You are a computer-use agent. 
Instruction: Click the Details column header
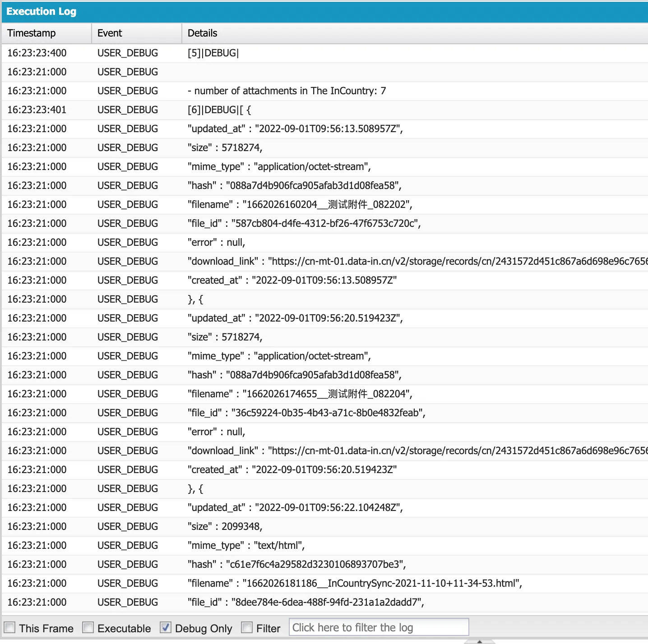(x=202, y=33)
